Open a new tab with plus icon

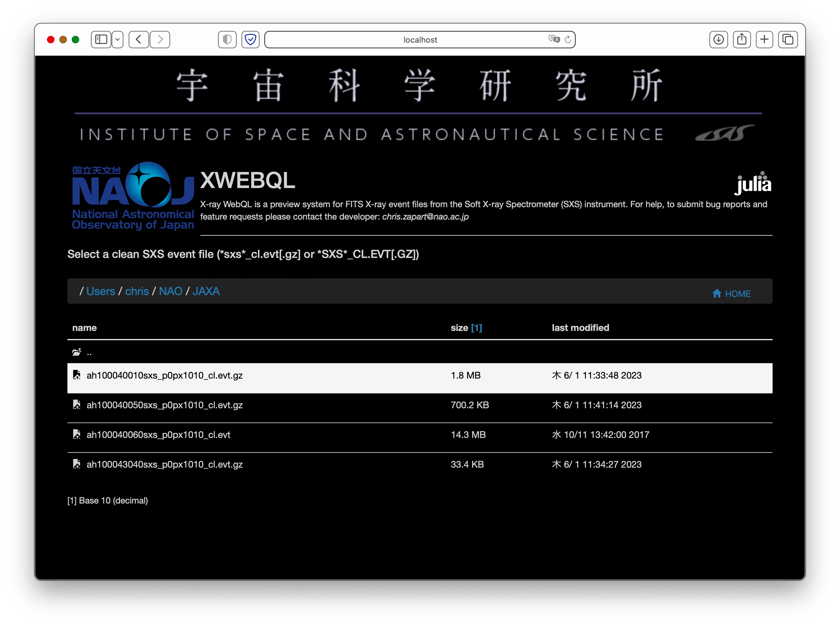point(764,39)
